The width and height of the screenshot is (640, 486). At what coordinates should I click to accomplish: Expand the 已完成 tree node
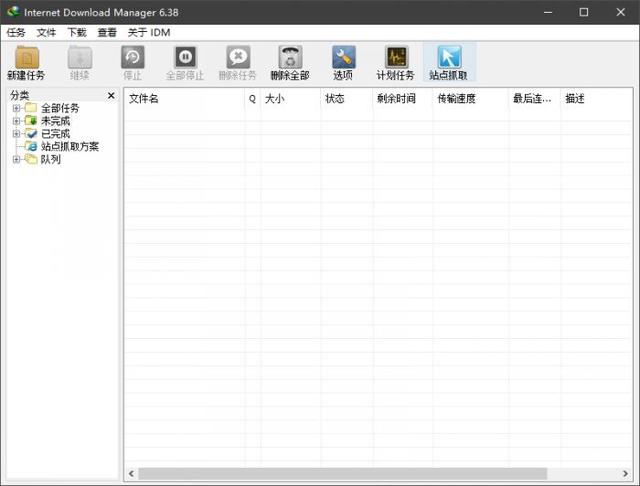click(16, 134)
